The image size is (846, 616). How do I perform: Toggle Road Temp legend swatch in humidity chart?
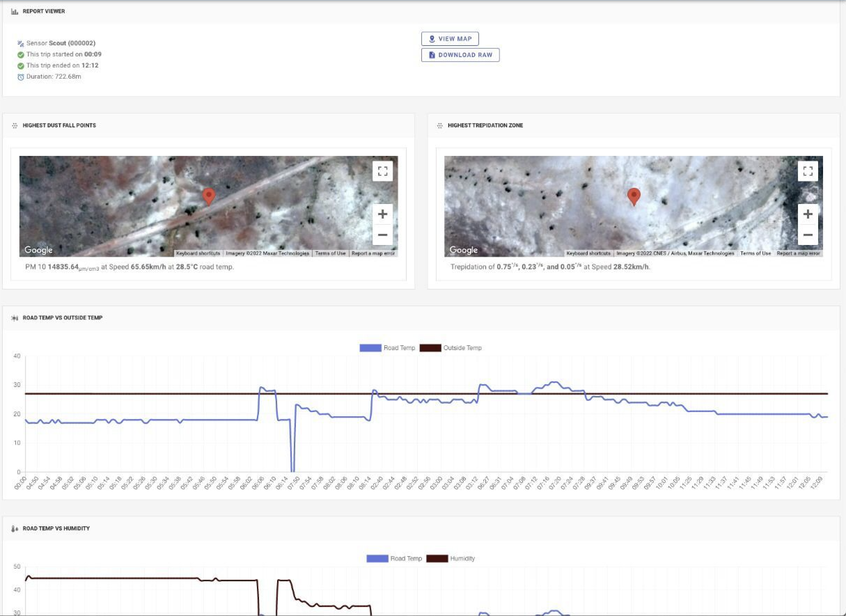click(x=377, y=559)
